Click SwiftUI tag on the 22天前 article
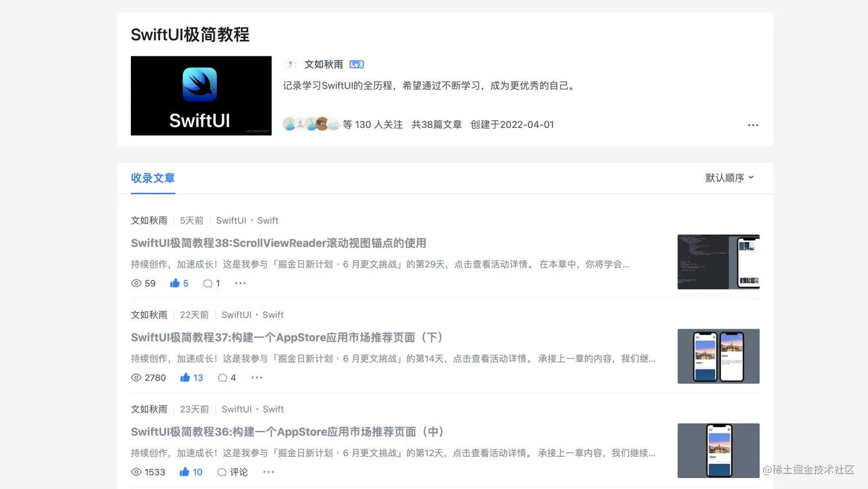868x489 pixels. (237, 315)
